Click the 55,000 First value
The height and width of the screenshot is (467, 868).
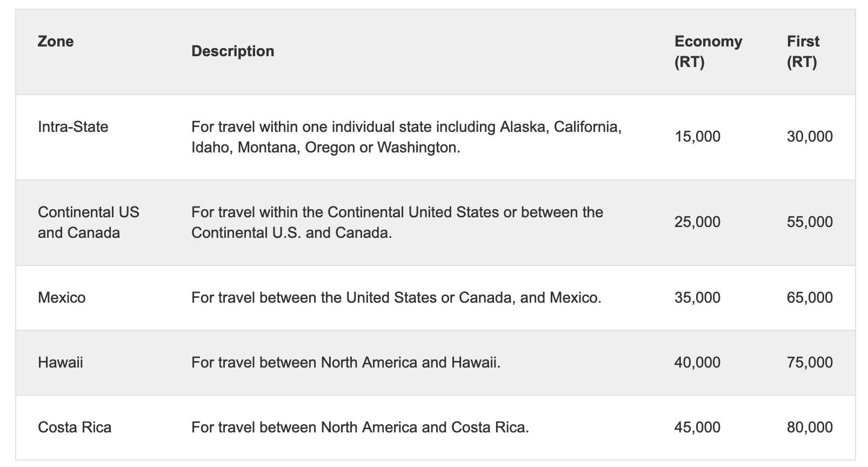[810, 222]
